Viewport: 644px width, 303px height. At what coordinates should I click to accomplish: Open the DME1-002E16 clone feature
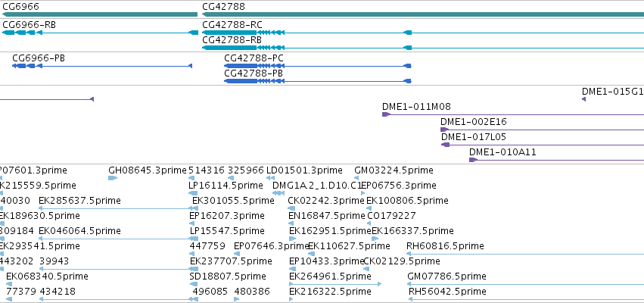click(542, 130)
